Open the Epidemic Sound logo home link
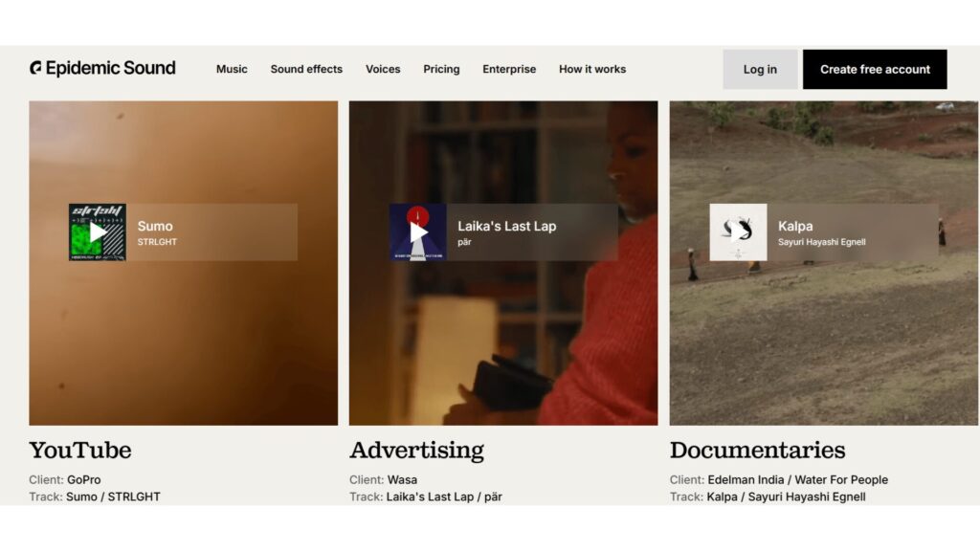 point(102,68)
